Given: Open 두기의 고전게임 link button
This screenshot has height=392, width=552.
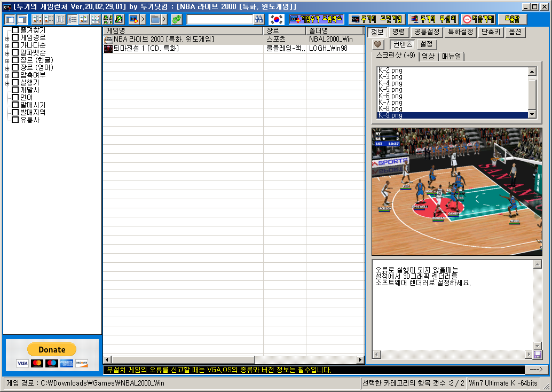Looking at the screenshot, I should point(377,19).
